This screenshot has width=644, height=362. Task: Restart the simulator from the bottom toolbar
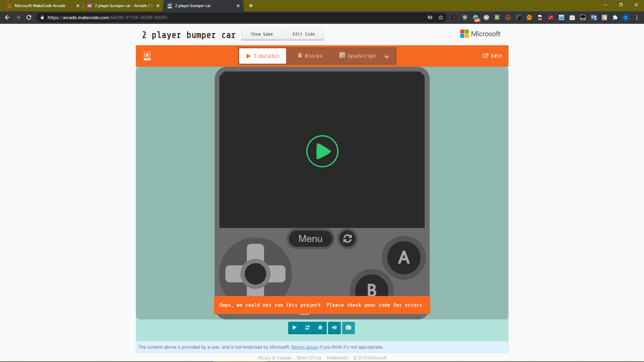(x=307, y=327)
